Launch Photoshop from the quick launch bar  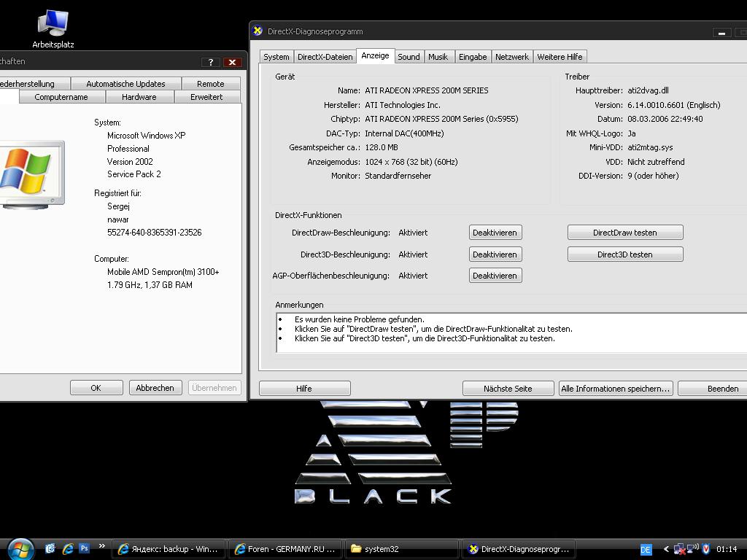(85, 548)
